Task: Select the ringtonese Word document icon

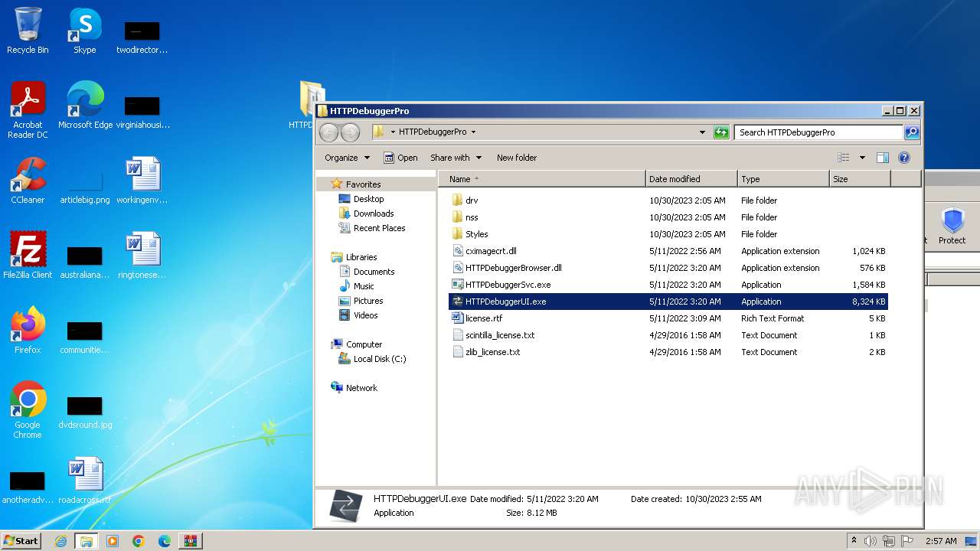Action: point(142,256)
